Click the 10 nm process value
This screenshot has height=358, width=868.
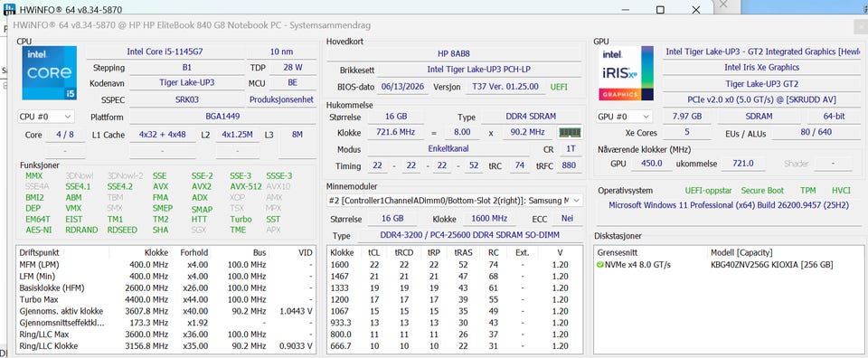pyautogui.click(x=281, y=52)
